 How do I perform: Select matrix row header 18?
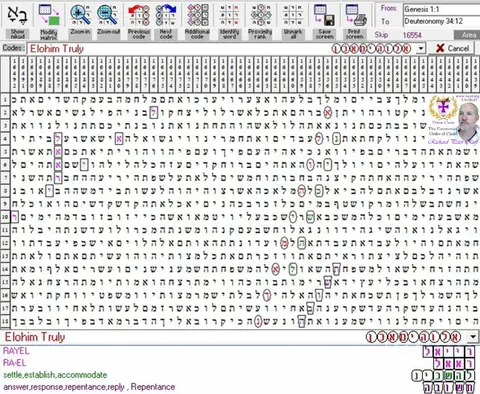tap(5, 321)
